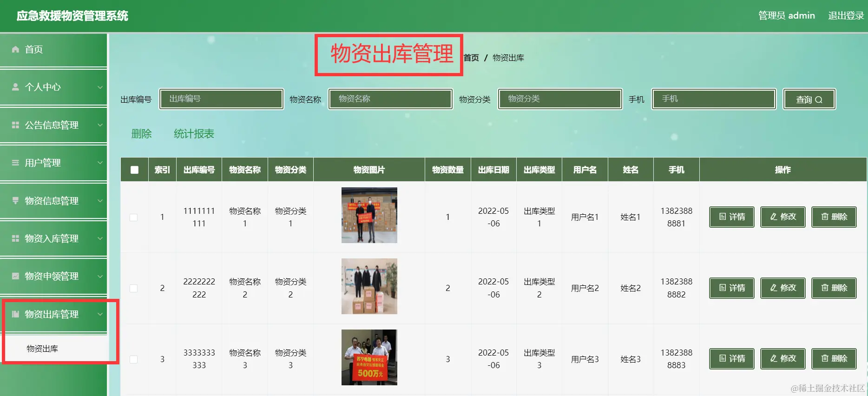The width and height of the screenshot is (868, 396).
Task: Expand the 用户管理 chevron
Action: [100, 163]
